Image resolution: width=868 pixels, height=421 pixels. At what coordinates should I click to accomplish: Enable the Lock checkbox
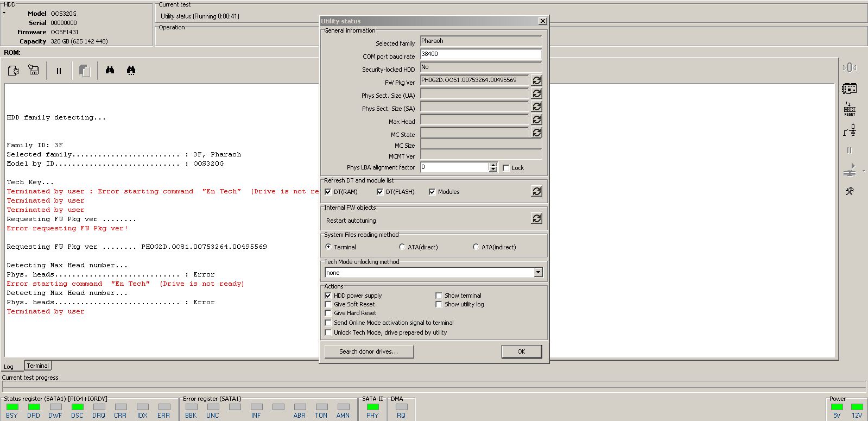tap(506, 168)
